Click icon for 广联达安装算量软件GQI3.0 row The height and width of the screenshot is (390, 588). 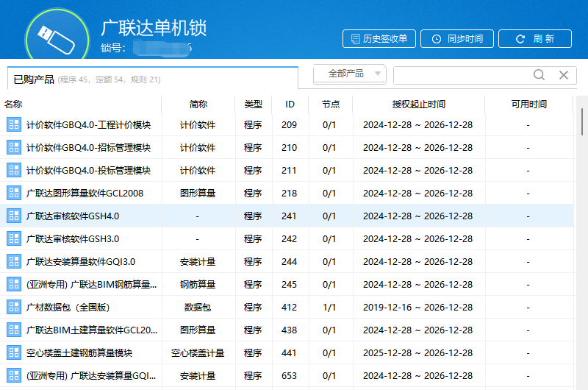tap(14, 262)
